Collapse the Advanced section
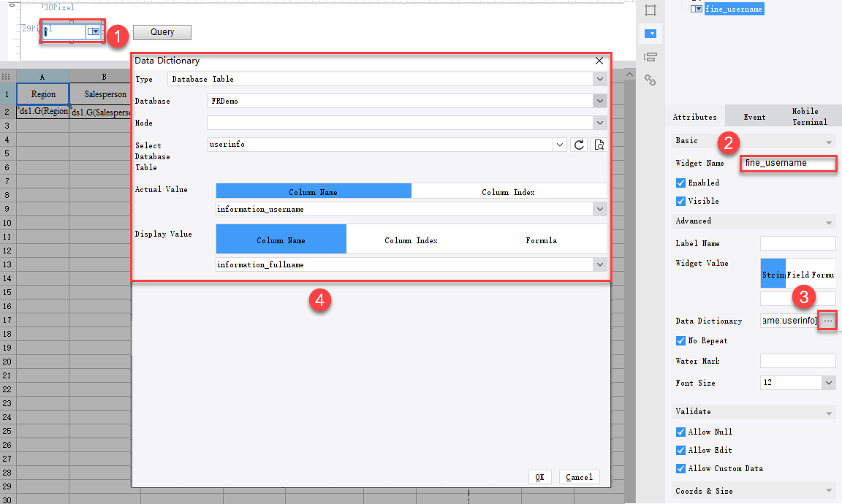The height and width of the screenshot is (504, 842). point(829,223)
